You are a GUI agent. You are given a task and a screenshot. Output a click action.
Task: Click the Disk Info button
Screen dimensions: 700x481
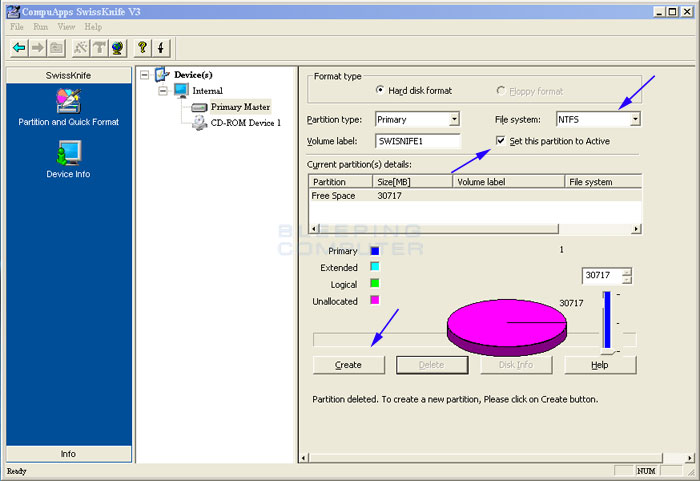(516, 365)
